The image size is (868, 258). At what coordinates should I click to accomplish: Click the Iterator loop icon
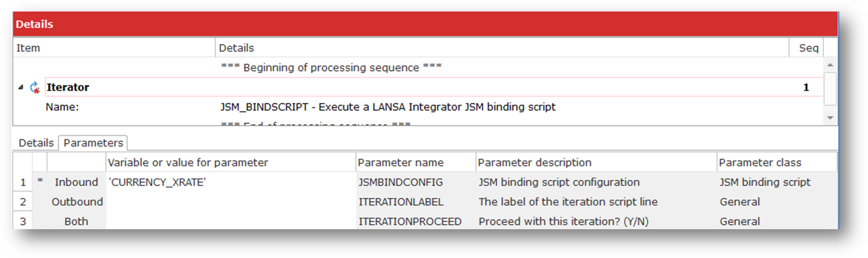(35, 87)
